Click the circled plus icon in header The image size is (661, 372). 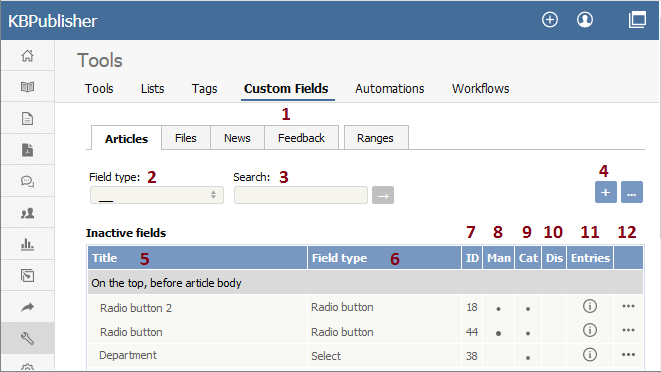(550, 20)
